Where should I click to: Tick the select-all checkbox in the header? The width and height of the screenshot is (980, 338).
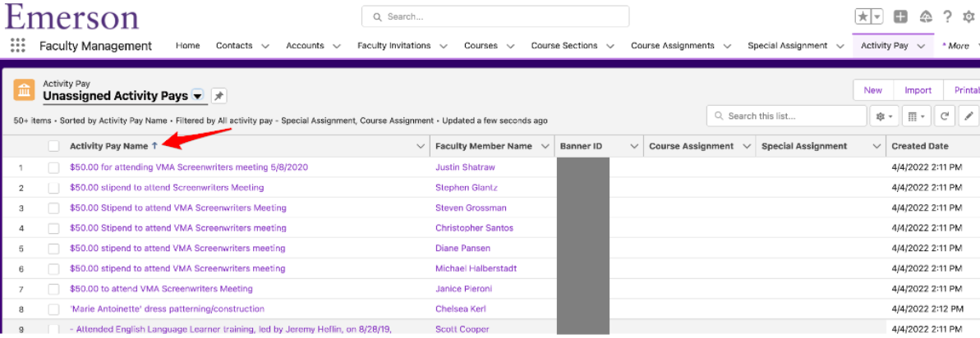tap(53, 146)
